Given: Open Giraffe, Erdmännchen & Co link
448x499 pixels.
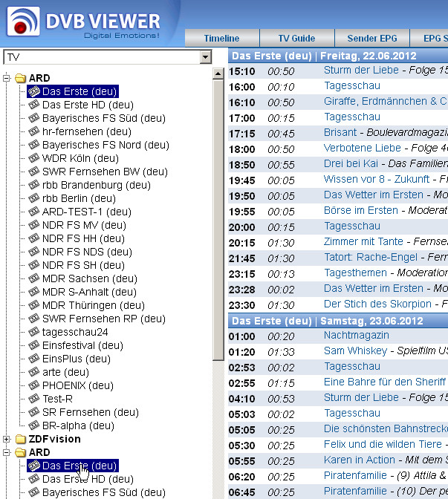Looking at the screenshot, I should (386, 101).
